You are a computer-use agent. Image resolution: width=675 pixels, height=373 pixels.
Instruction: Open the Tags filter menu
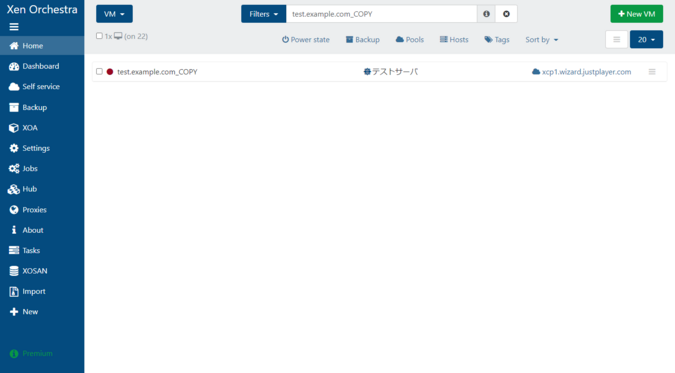click(497, 40)
